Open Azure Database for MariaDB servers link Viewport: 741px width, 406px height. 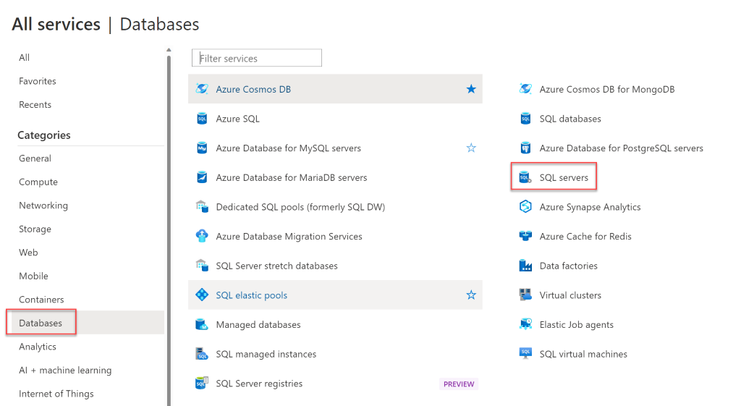coord(292,178)
